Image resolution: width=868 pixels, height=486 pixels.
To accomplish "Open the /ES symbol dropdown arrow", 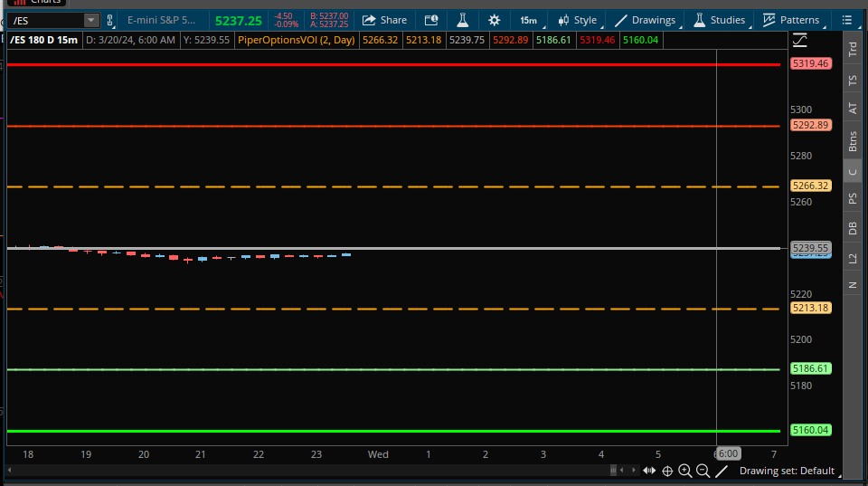I will tap(90, 21).
